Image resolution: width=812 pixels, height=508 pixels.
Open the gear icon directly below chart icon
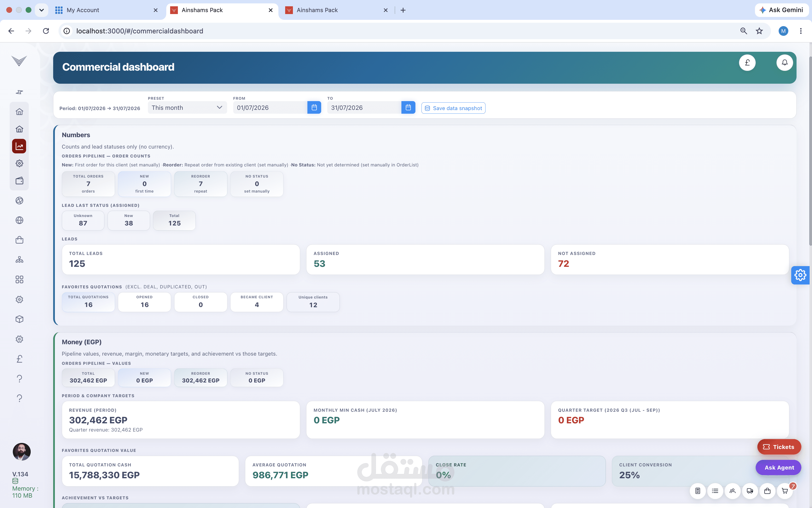[20, 163]
